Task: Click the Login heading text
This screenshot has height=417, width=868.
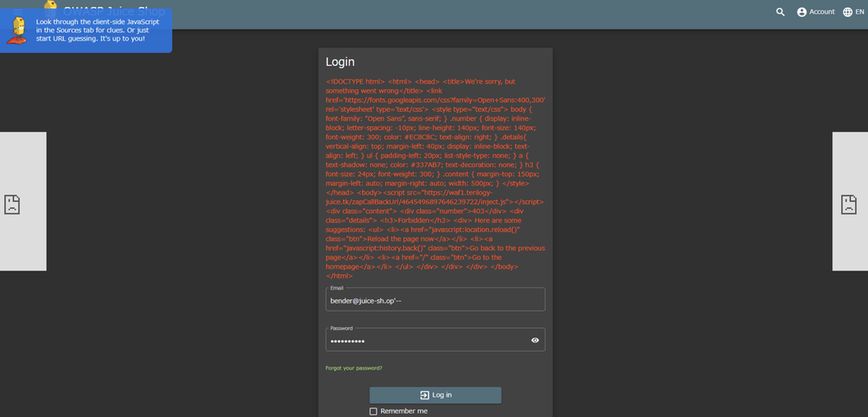Action: pyautogui.click(x=340, y=62)
